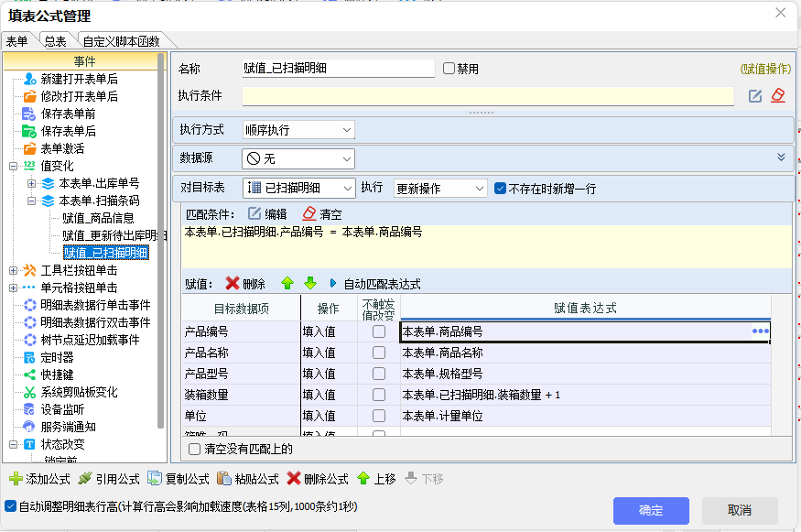Viewport: 801px width, 532px height.
Task: Collapse the 本表单.扫描条码 tree node
Action: (32, 201)
